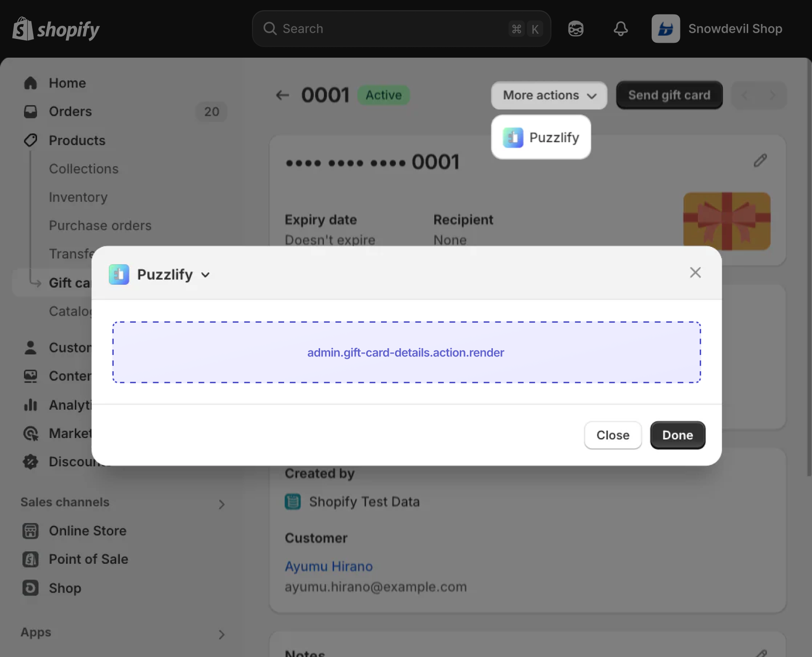The height and width of the screenshot is (657, 812).
Task: Select Puzzlify in the More actions menu
Action: (x=541, y=137)
